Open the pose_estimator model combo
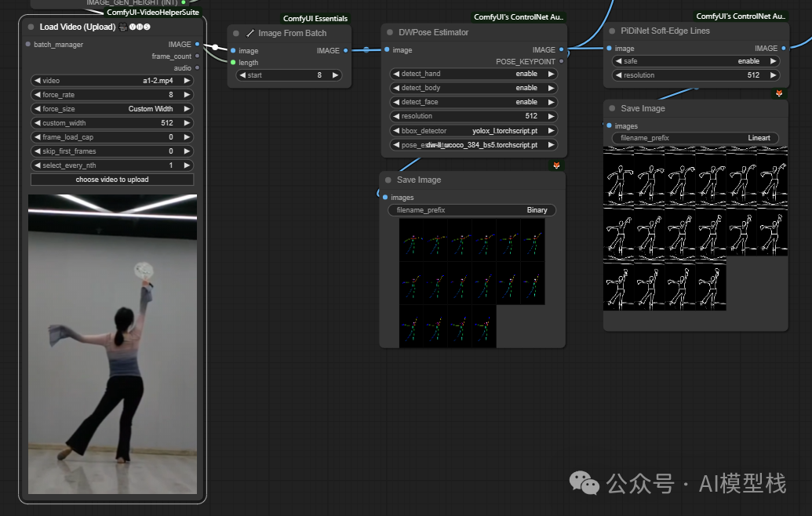This screenshot has width=812, height=516. point(473,145)
